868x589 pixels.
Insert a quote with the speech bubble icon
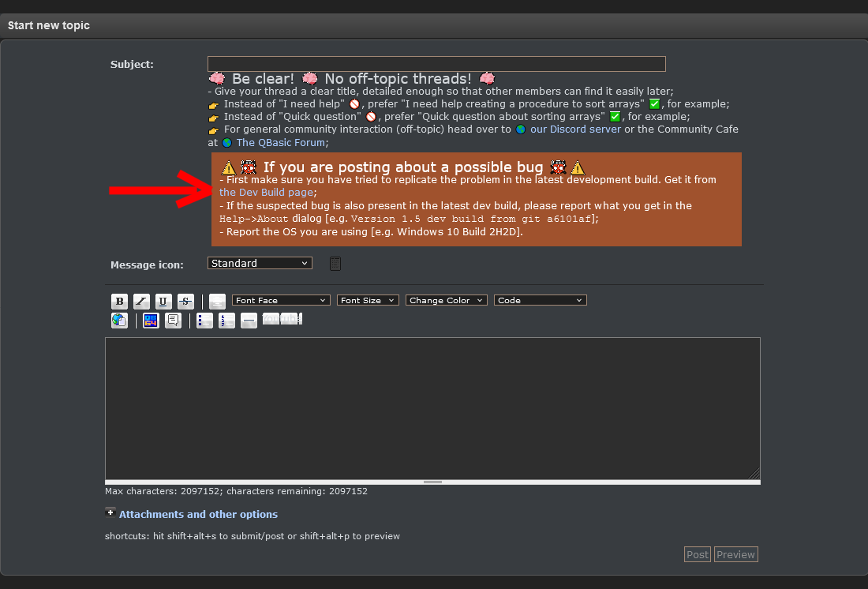[173, 321]
